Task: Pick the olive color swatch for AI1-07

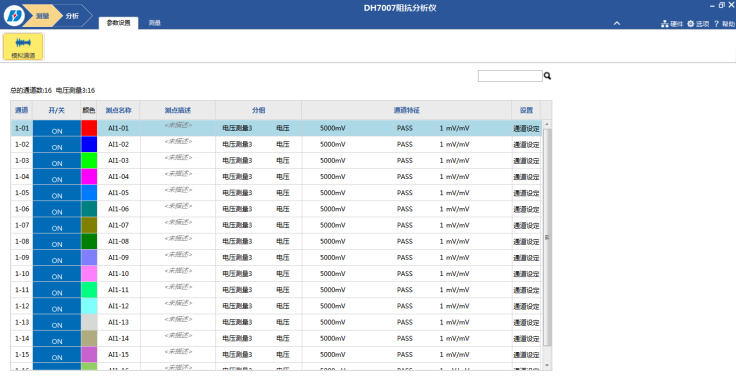Action: 89,225
